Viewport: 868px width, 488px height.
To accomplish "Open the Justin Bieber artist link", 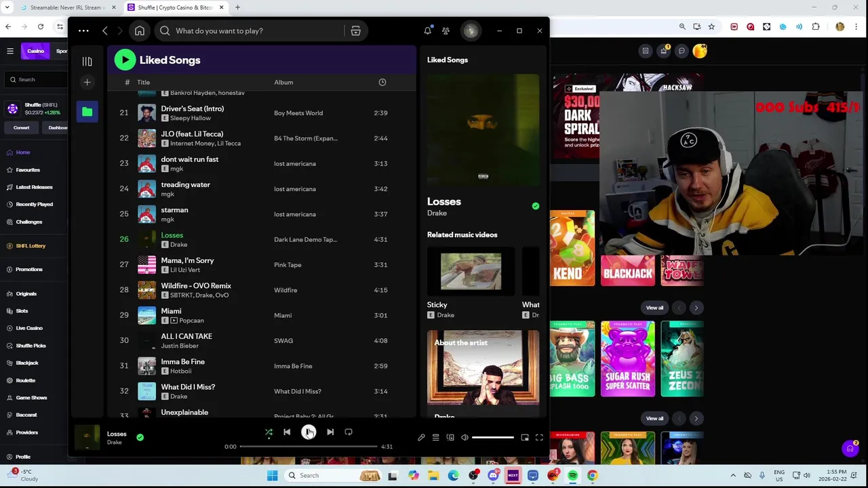I will (180, 346).
